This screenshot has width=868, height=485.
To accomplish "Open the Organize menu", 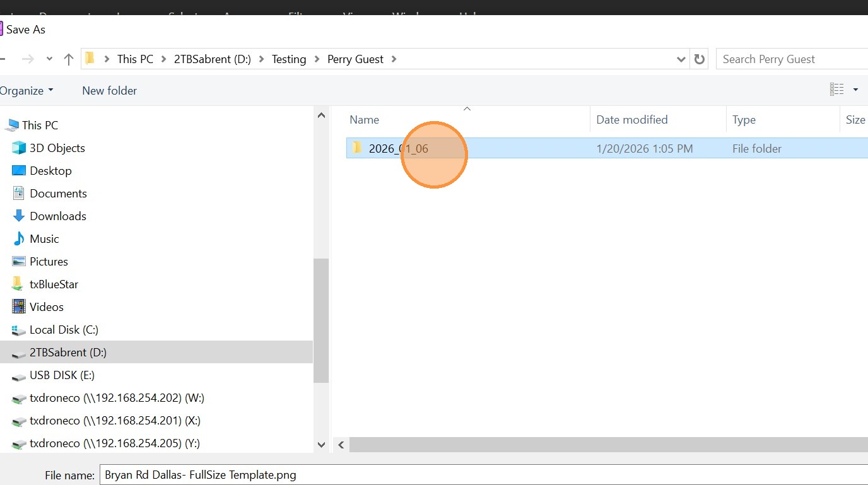I will (26, 91).
